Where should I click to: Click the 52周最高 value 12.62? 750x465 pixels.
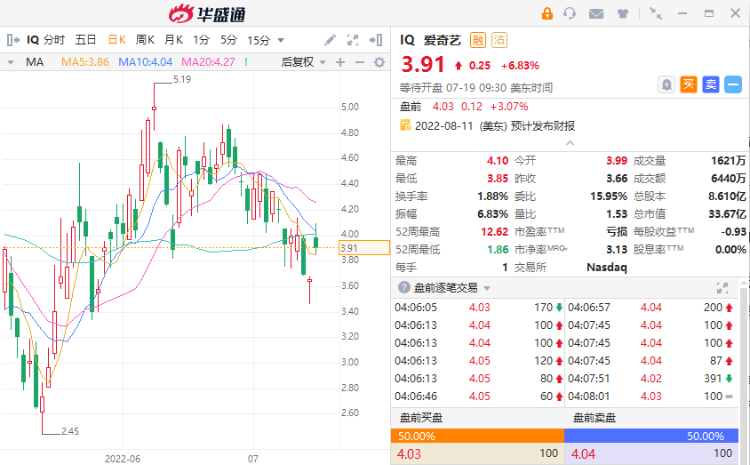pos(494,232)
